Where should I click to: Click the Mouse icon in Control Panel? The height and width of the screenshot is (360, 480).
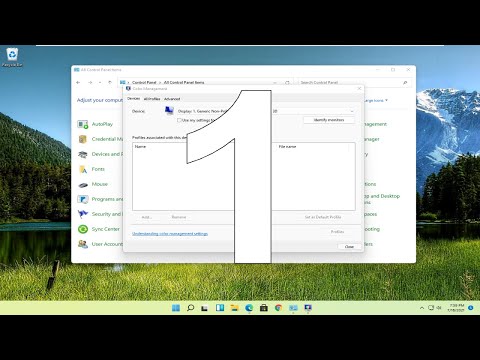pos(83,184)
